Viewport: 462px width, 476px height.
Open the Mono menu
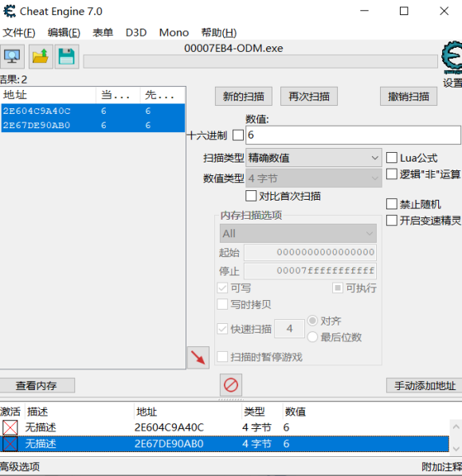point(174,33)
